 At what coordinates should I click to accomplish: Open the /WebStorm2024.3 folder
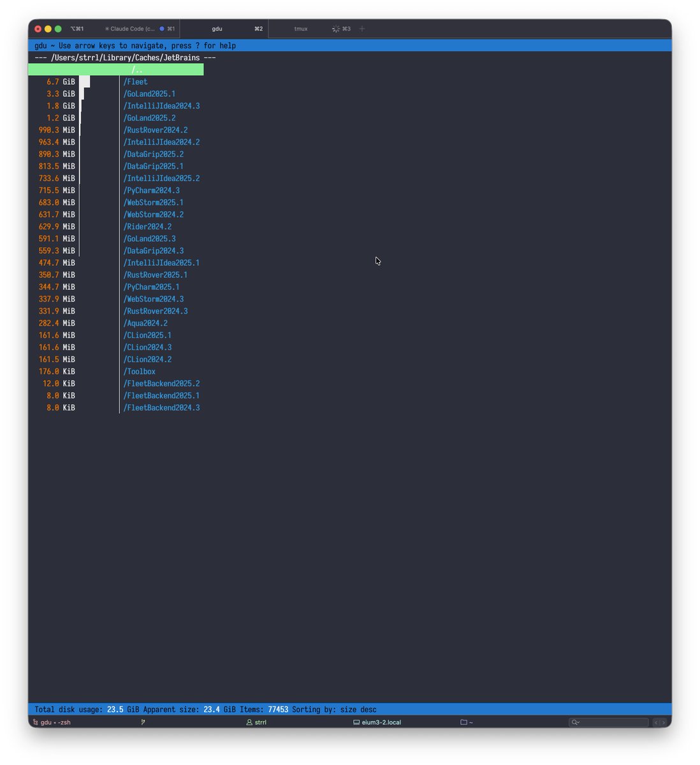click(154, 300)
